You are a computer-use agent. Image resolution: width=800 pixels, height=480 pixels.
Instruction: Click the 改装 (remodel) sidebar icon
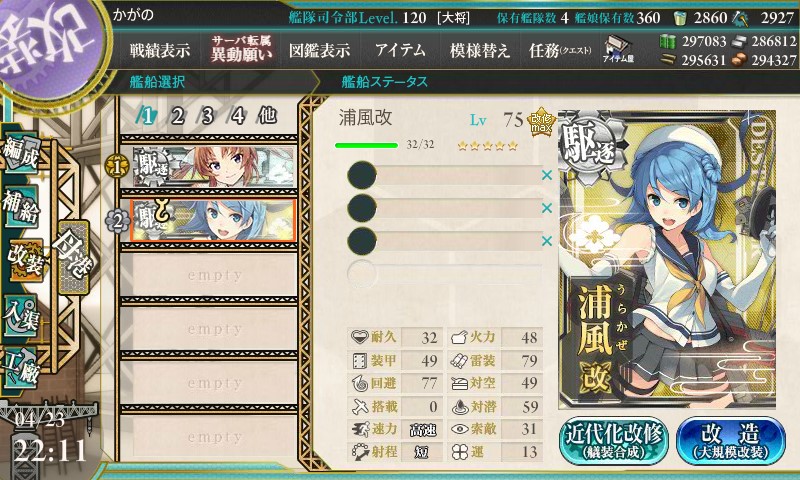(26, 260)
